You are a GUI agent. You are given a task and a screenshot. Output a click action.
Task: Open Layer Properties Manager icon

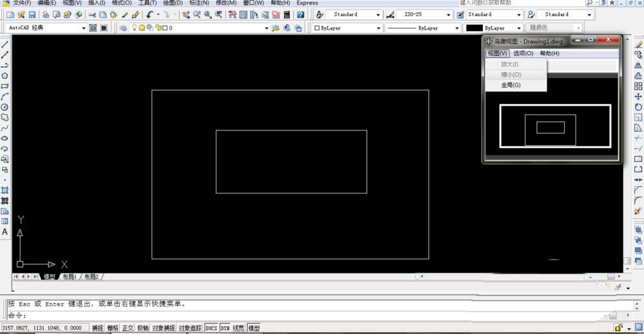click(x=123, y=28)
